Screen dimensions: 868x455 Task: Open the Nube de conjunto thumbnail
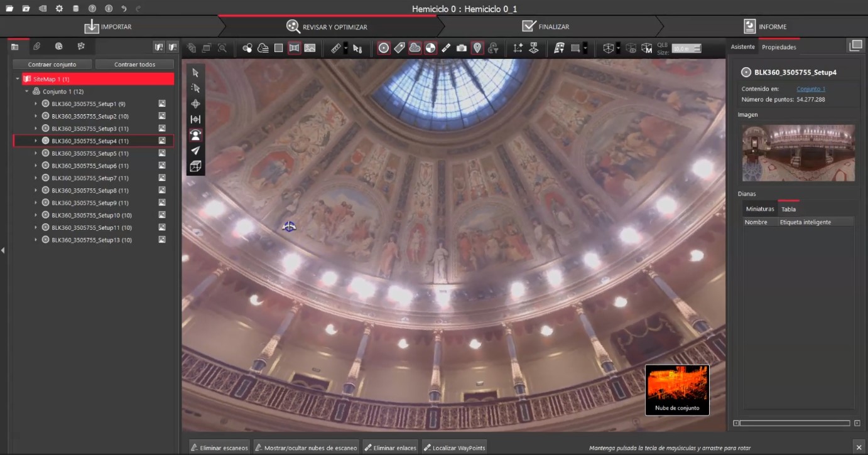point(677,390)
